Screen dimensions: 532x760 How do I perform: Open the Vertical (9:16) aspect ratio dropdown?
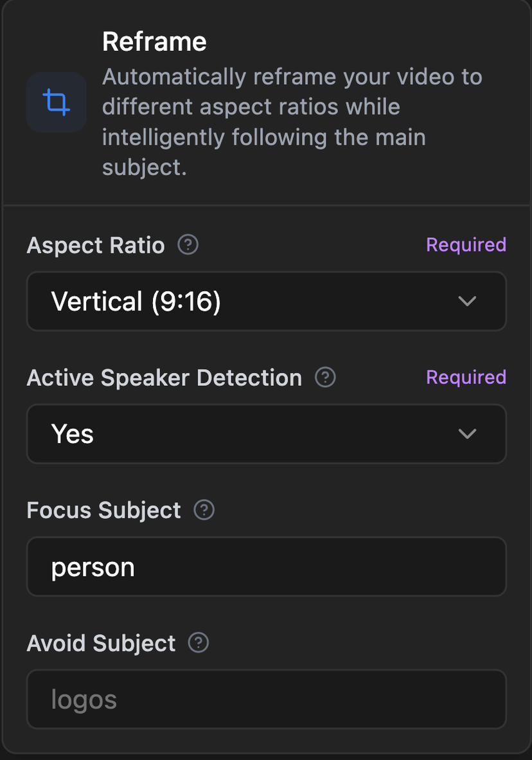click(x=267, y=301)
